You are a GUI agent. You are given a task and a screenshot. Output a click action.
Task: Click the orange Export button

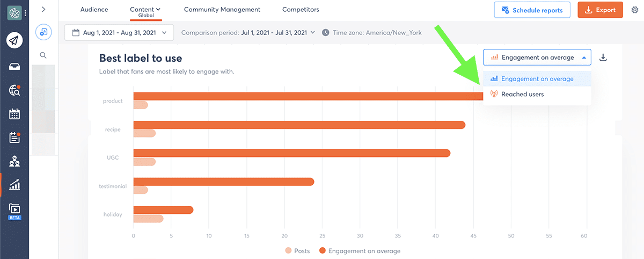tap(600, 10)
